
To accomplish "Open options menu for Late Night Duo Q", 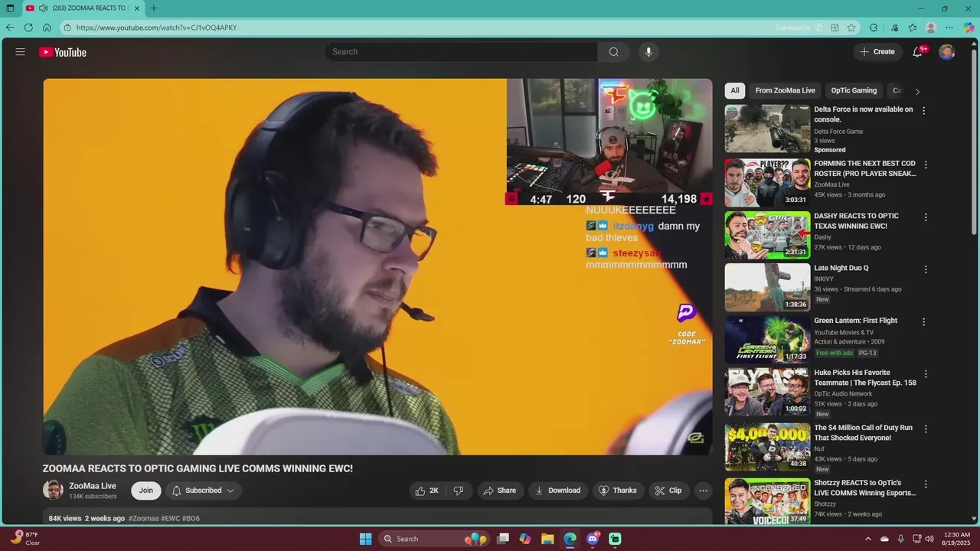I will (x=926, y=269).
